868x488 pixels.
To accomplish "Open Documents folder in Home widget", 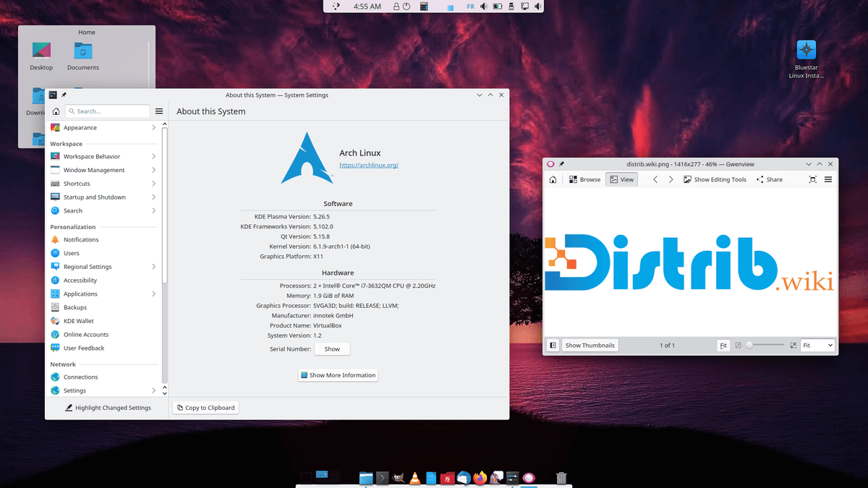I will pyautogui.click(x=83, y=56).
